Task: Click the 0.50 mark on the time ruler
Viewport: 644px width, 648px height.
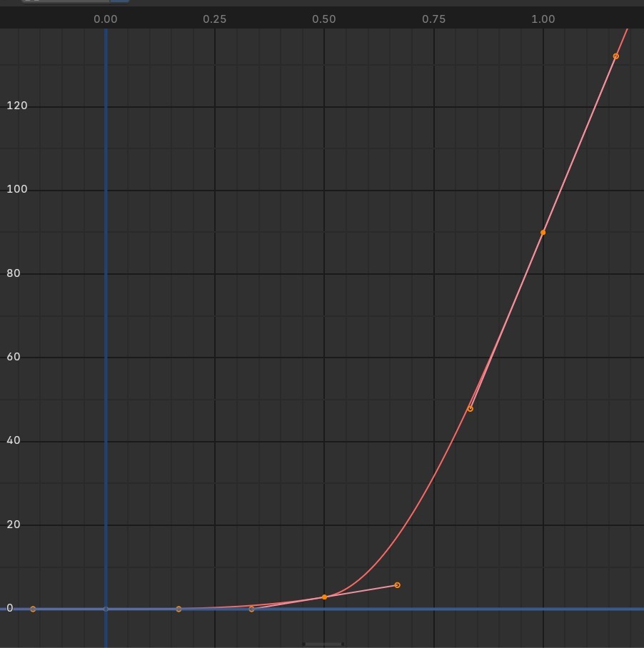Action: coord(324,19)
